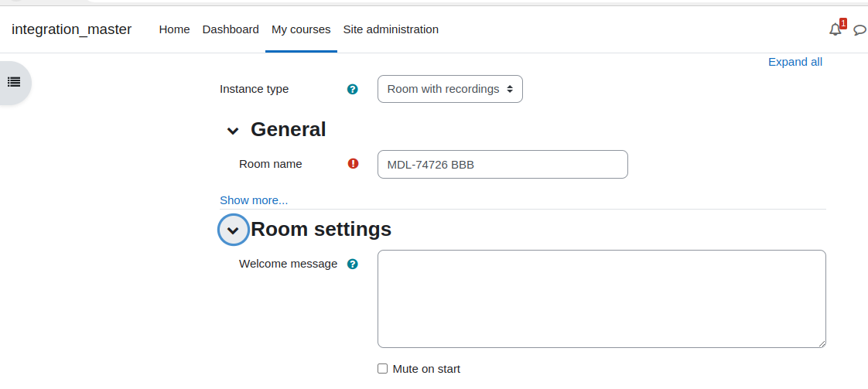Click the Room name required icon

(x=354, y=163)
